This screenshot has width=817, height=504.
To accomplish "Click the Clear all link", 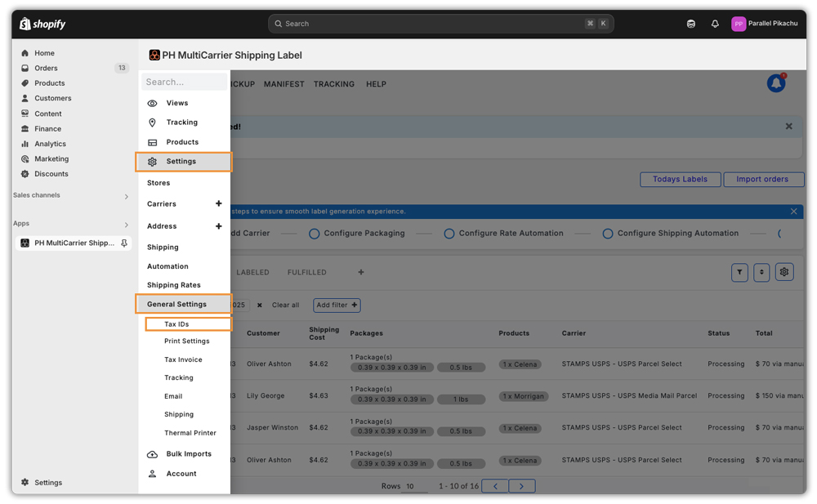I will coord(285,306).
